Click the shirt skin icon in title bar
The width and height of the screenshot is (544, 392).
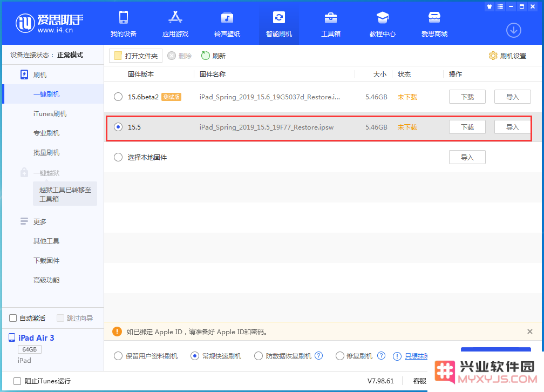click(489, 6)
